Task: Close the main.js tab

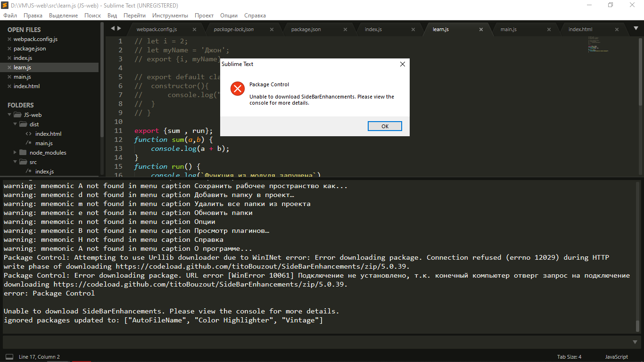Action: (x=549, y=29)
